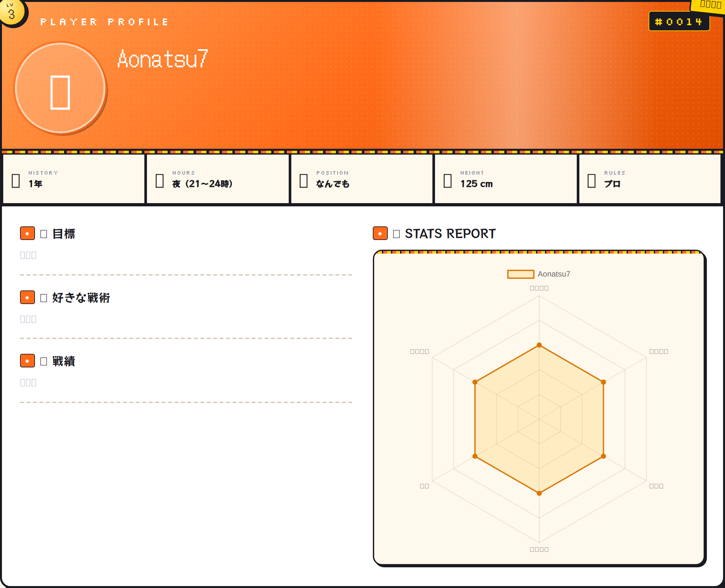Click orange diamond icon beside STATS REPORT

pos(380,234)
